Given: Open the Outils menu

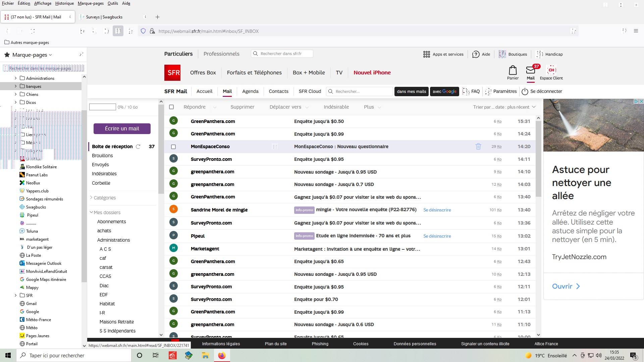Looking at the screenshot, I should point(113,3).
